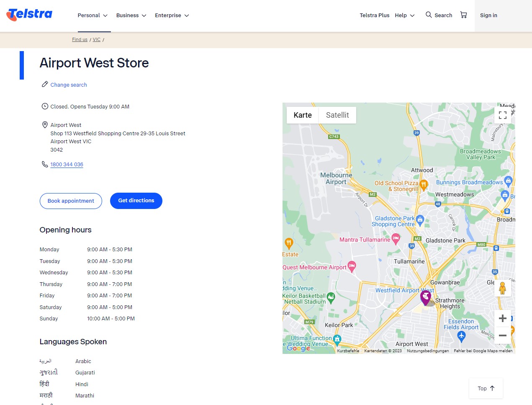Open the Find us breadcrumb
Viewport: 532px width, 405px height.
pos(80,40)
